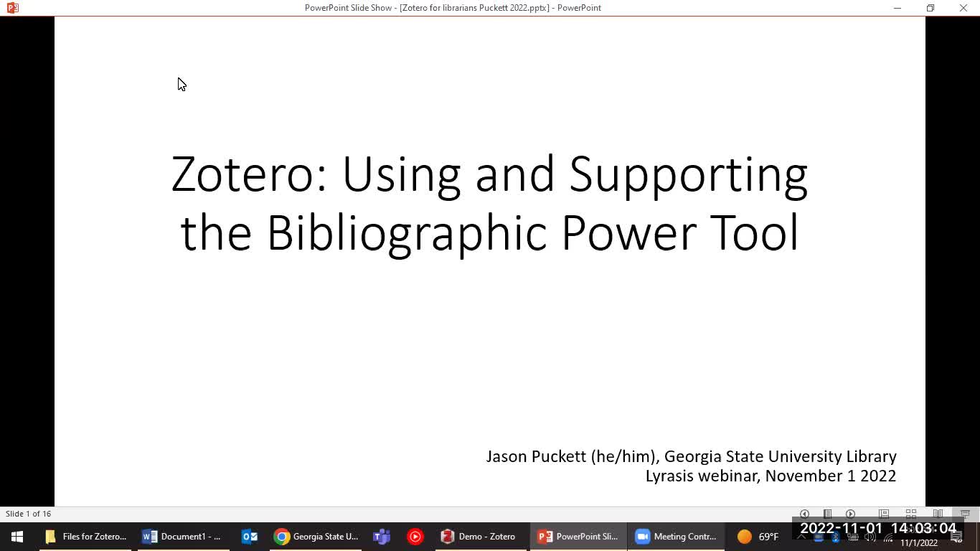The image size is (980, 551).
Task: Click the 'the Bibliographic Power Tool' title line
Action: (x=489, y=232)
